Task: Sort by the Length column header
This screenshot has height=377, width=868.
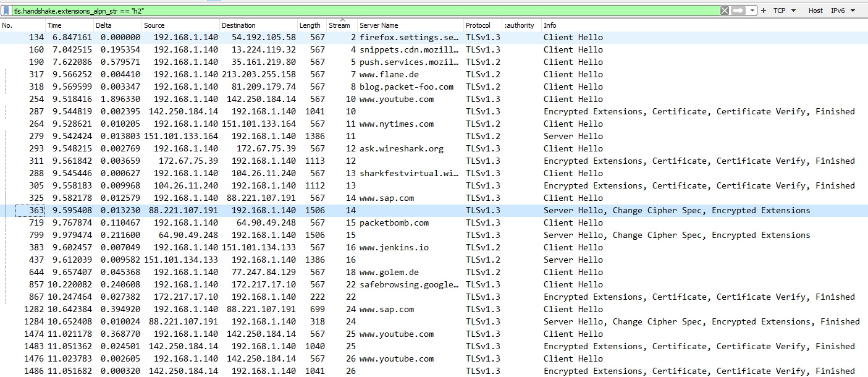Action: (312, 25)
